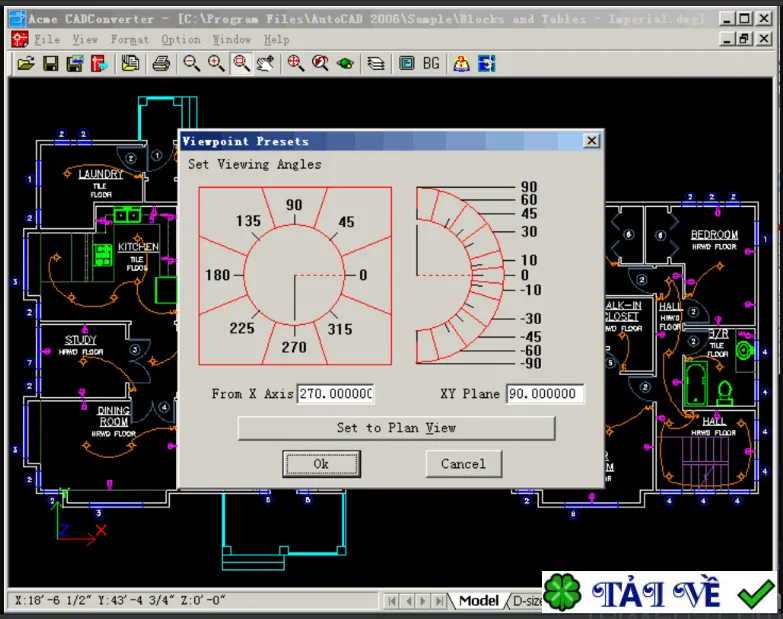Viewport: 783px width, 619px height.
Task: Open the Layers stack icon
Action: (x=376, y=63)
